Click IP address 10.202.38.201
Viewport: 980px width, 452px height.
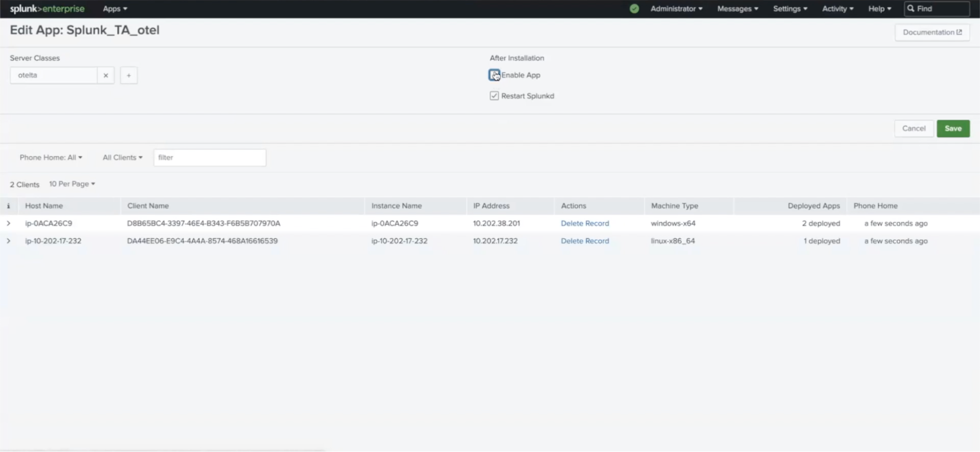pyautogui.click(x=496, y=223)
